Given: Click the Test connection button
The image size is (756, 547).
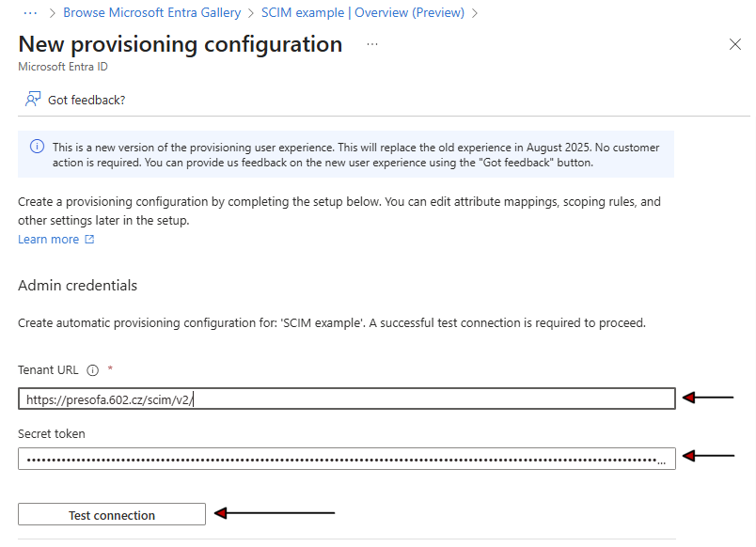Looking at the screenshot, I should coord(112,514).
